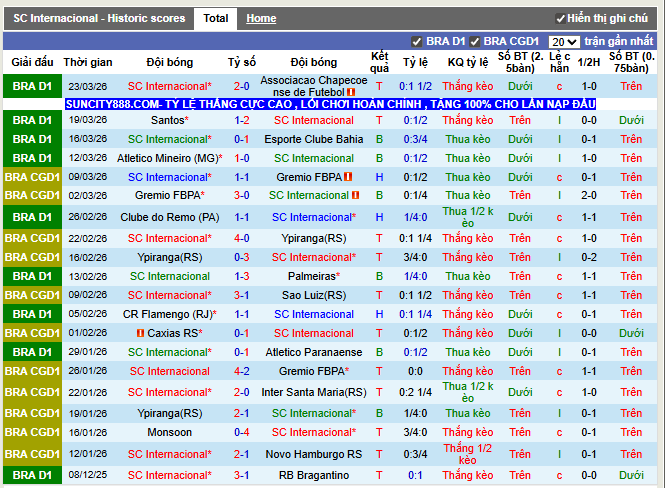Select the Total tab
The height and width of the screenshot is (488, 665).
point(216,18)
